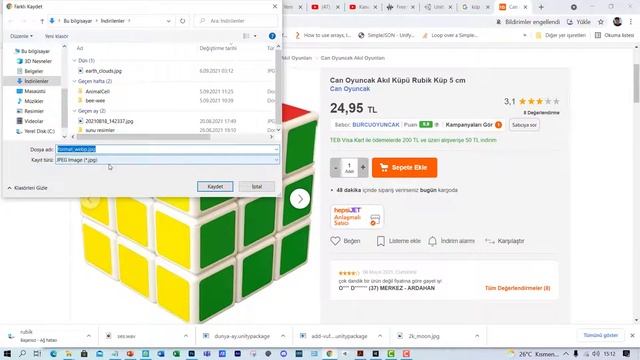Show next product image arrow

[x=300, y=199]
